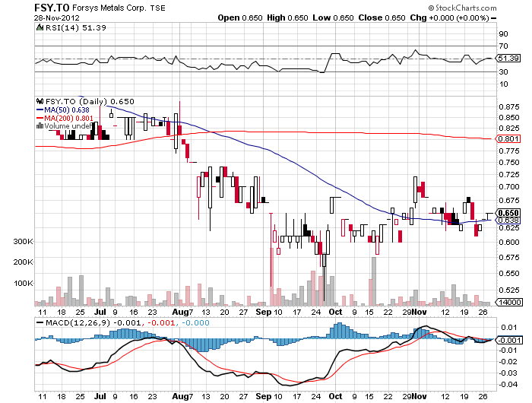Click the MA(200) 0.801 legend label
Viewport: 532px width, 403px height.
click(68, 118)
